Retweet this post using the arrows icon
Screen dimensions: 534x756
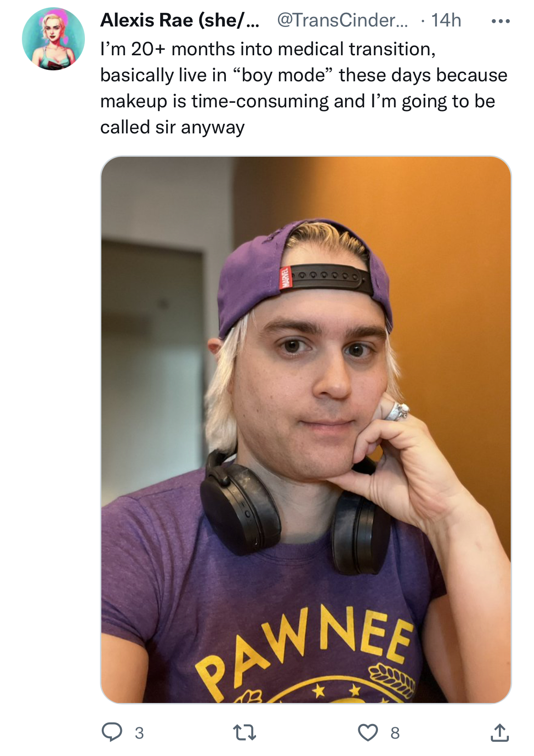tap(245, 733)
